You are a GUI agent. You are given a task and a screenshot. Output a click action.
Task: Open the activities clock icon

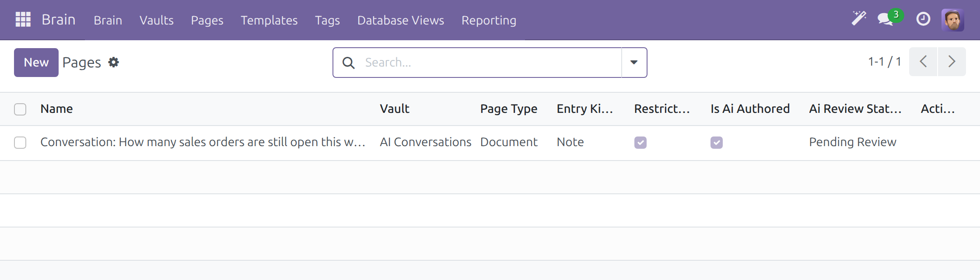923,19
